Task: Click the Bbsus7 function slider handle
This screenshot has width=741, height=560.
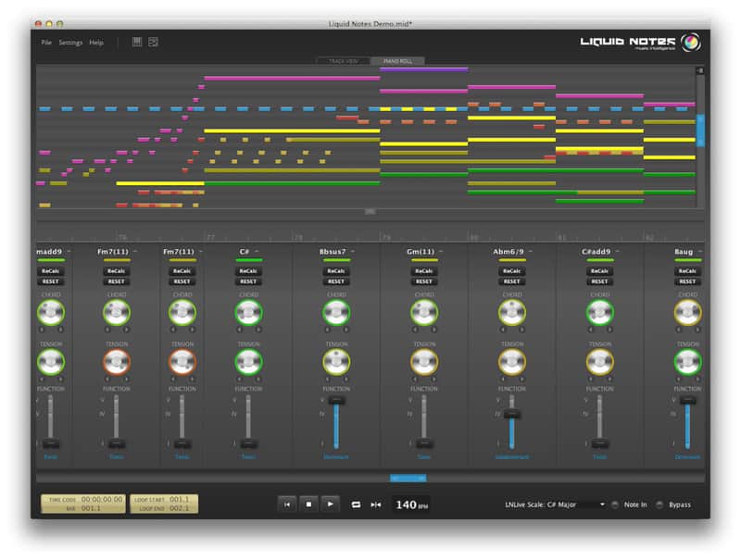Action: (x=336, y=401)
